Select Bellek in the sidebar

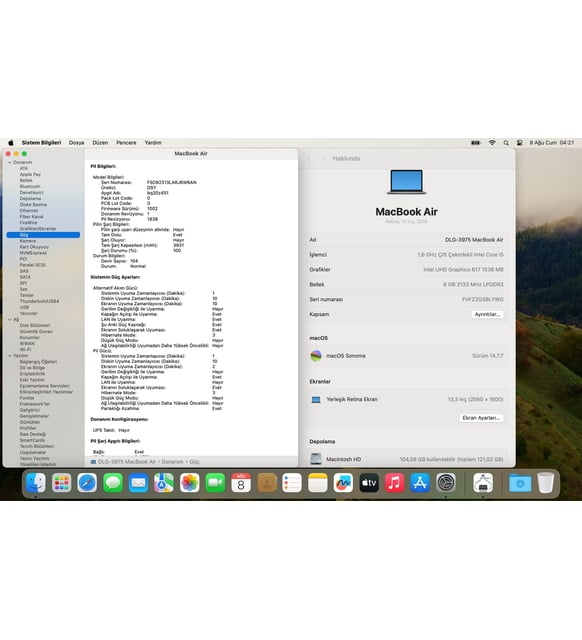click(x=26, y=180)
